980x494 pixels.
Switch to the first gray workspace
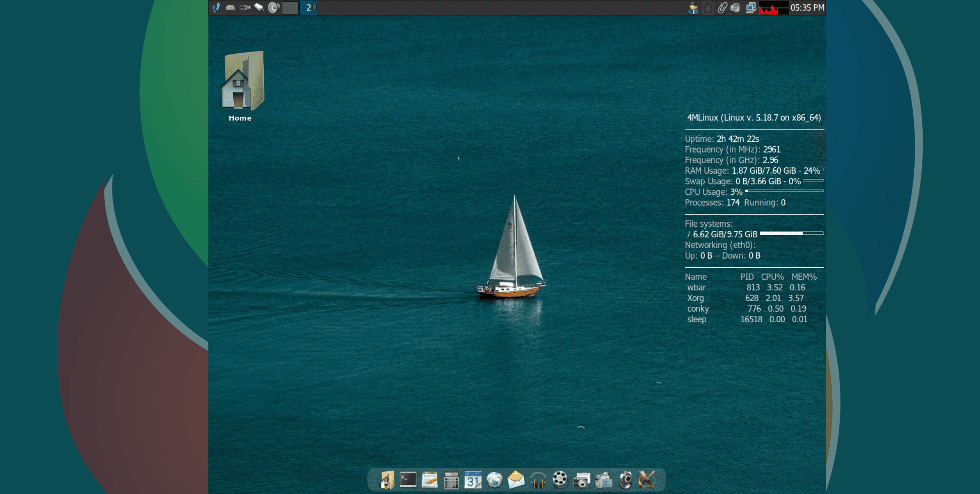290,8
